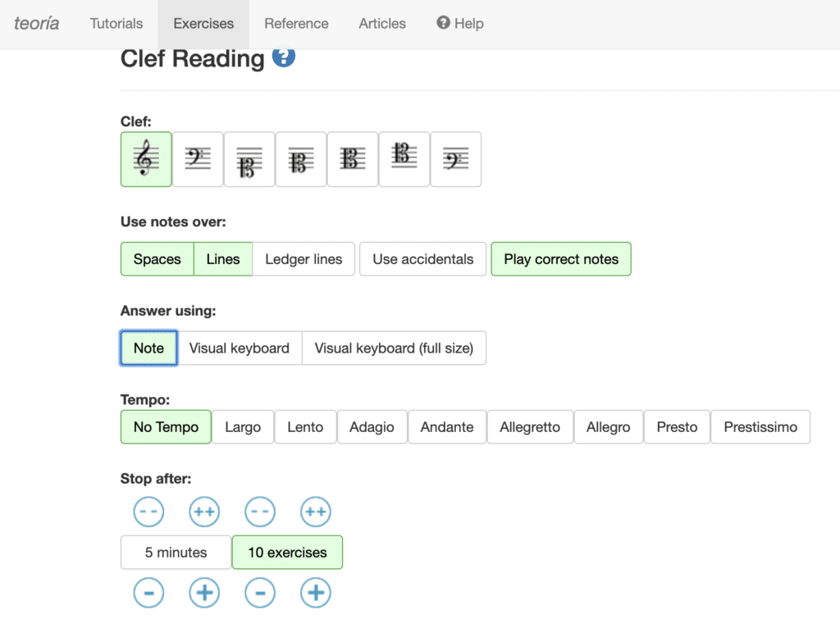Viewport: 840px width, 619px height.
Task: Open the Tutorials menu
Action: click(116, 24)
